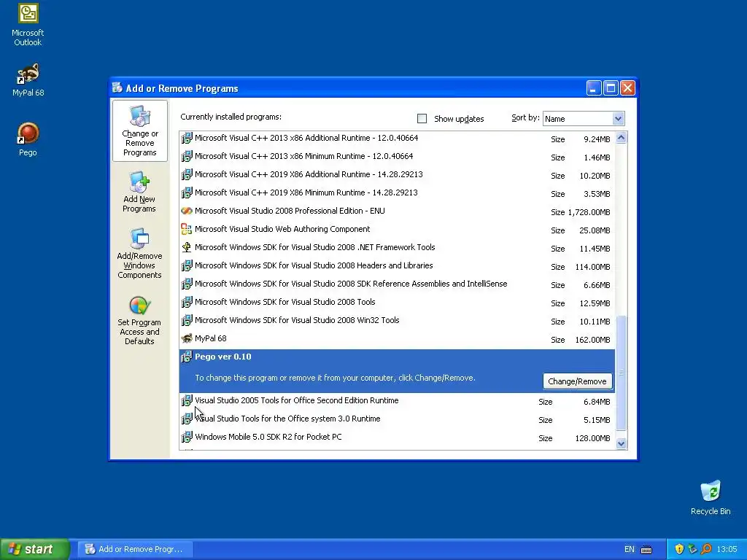The width and height of the screenshot is (747, 560).
Task: Click size value 162.00MB for MyPal 68
Action: click(x=592, y=340)
